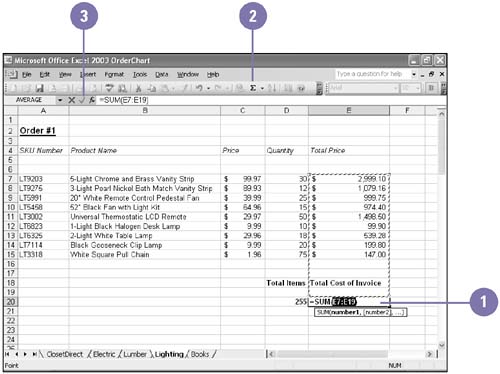Click the last-sheet tab navigation arrow
500x374 pixels.
(34, 354)
